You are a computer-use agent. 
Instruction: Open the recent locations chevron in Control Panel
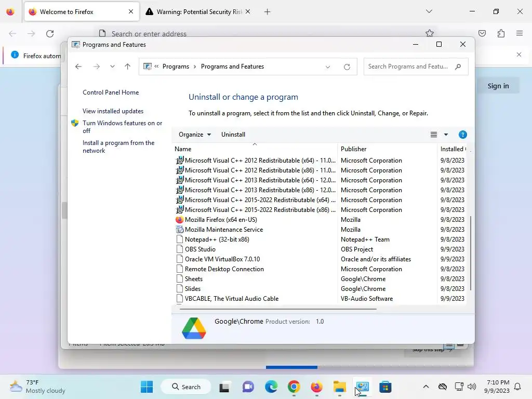click(112, 66)
